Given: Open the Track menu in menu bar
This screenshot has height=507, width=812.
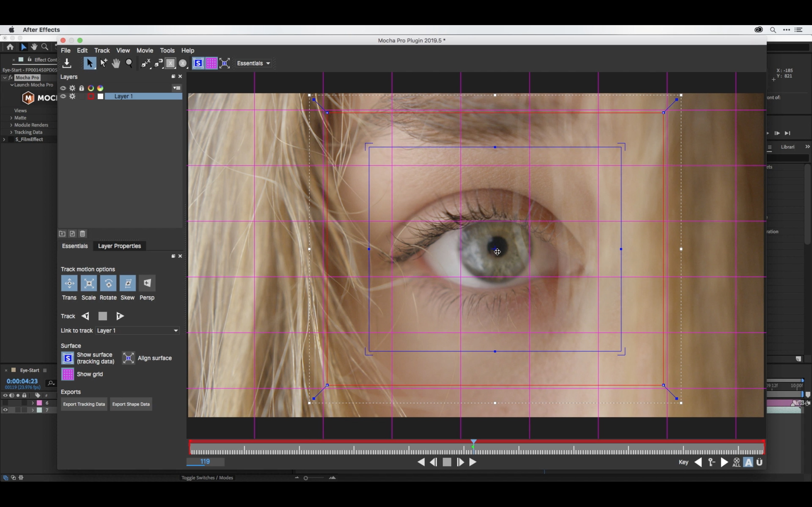Looking at the screenshot, I should 102,50.
